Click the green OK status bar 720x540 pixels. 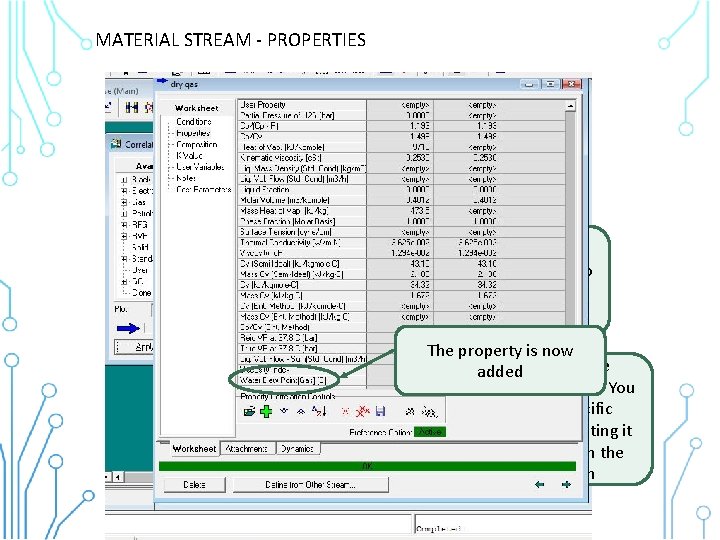pyautogui.click(x=367, y=466)
